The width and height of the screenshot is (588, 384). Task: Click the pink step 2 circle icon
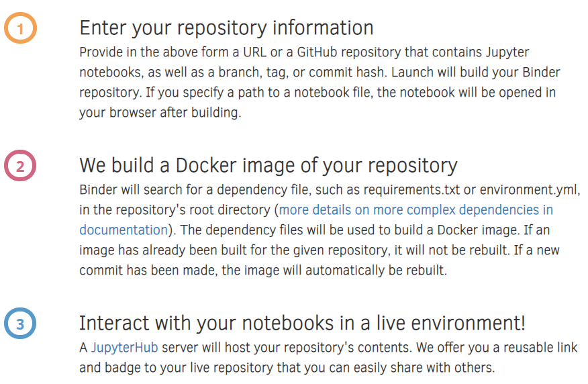20,165
